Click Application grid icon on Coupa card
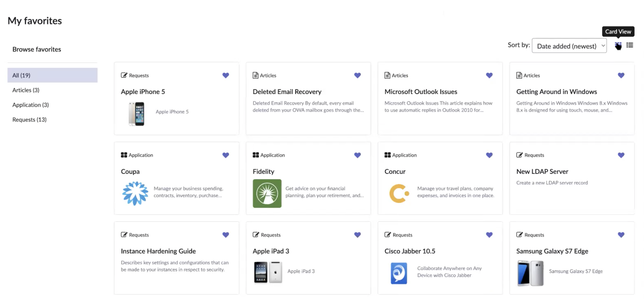This screenshot has width=644, height=299. tap(124, 155)
